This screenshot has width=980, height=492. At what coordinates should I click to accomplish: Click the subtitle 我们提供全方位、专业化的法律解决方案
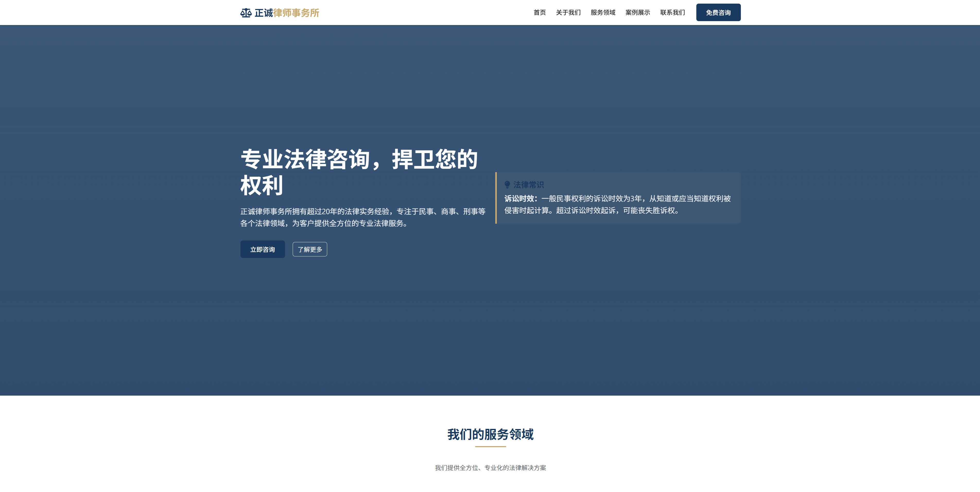click(x=490, y=468)
